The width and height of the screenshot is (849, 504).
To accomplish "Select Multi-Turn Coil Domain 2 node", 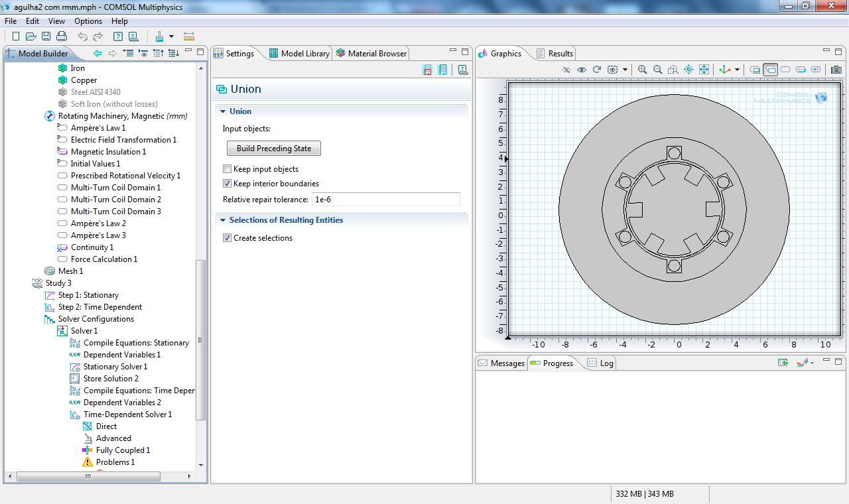I will [x=115, y=200].
